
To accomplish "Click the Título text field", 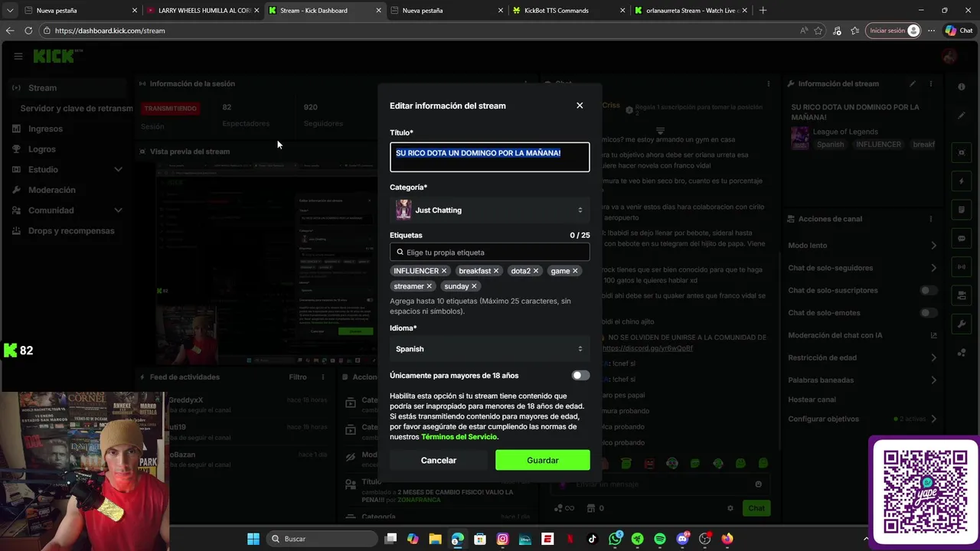I will click(x=490, y=157).
